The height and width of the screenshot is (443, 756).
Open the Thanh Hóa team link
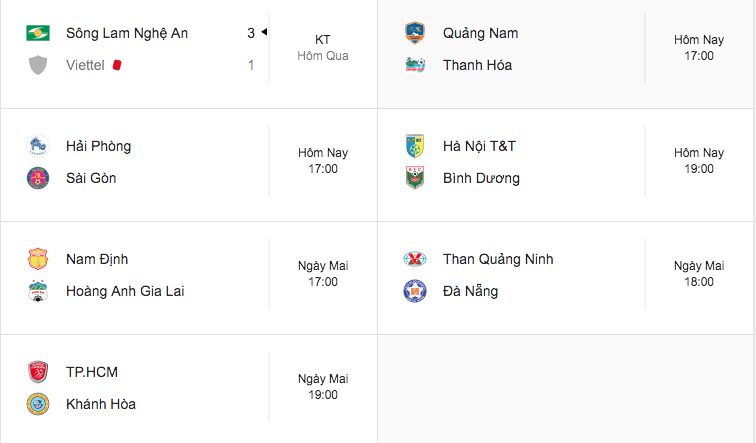[x=477, y=65]
